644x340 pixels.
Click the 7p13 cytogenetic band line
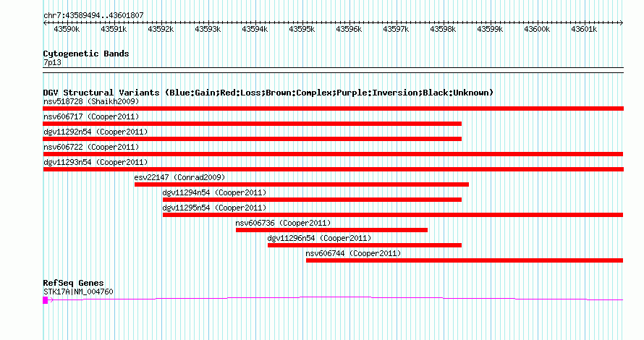[333, 70]
